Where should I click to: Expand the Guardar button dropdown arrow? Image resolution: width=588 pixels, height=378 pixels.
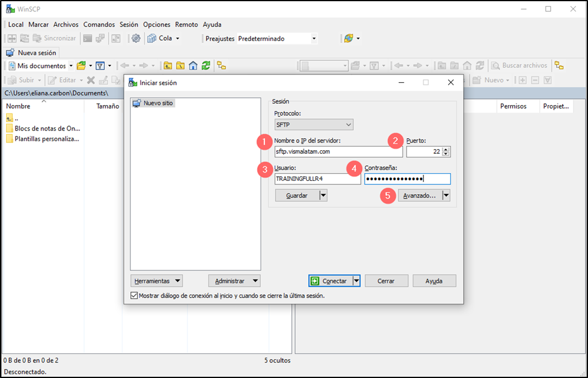tap(323, 195)
